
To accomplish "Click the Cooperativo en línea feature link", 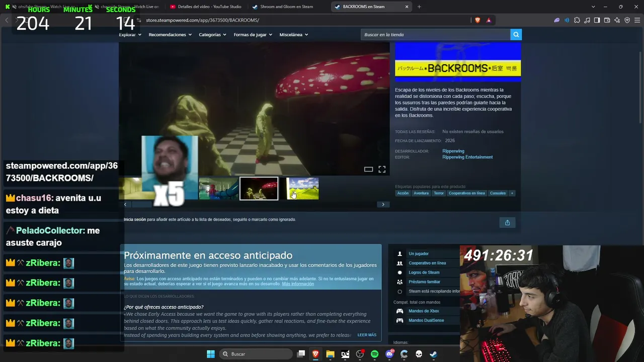I will [427, 263].
